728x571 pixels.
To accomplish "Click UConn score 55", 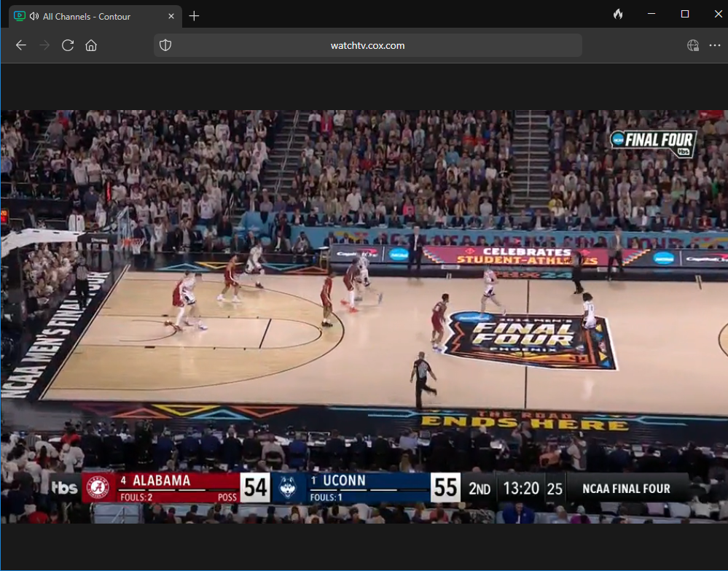I will (x=445, y=487).
